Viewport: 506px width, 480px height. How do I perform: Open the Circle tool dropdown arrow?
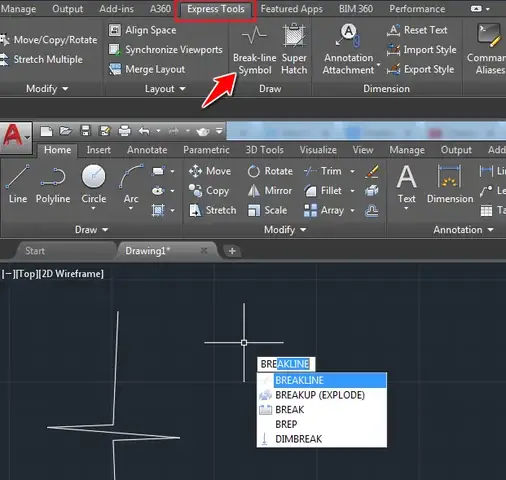(94, 209)
